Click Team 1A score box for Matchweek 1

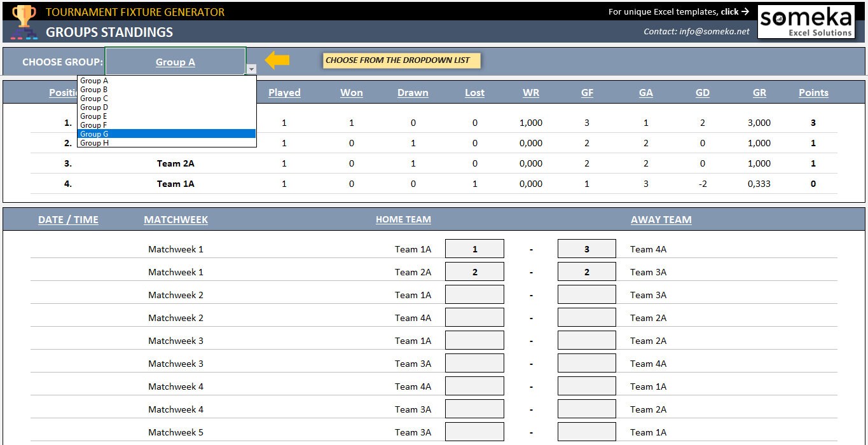point(474,248)
